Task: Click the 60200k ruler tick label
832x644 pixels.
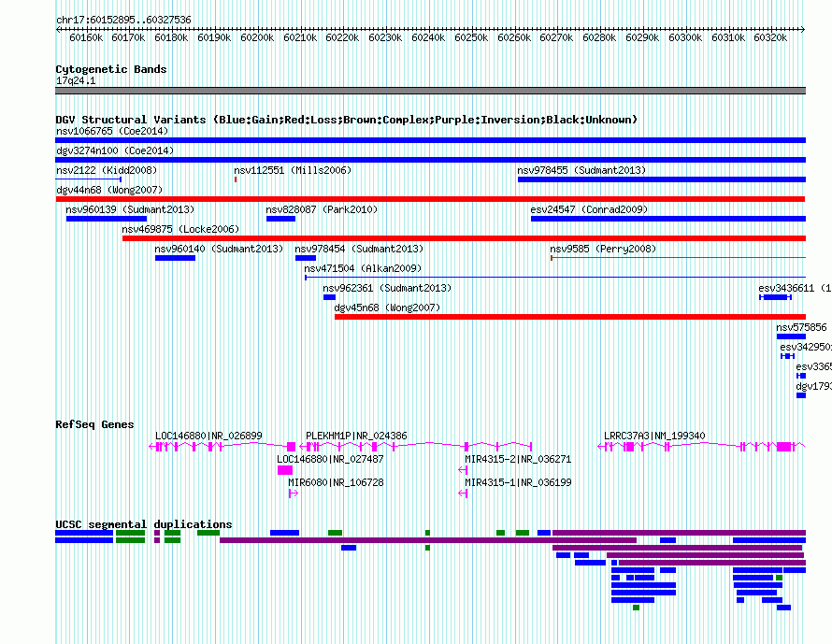Action: pyautogui.click(x=257, y=37)
